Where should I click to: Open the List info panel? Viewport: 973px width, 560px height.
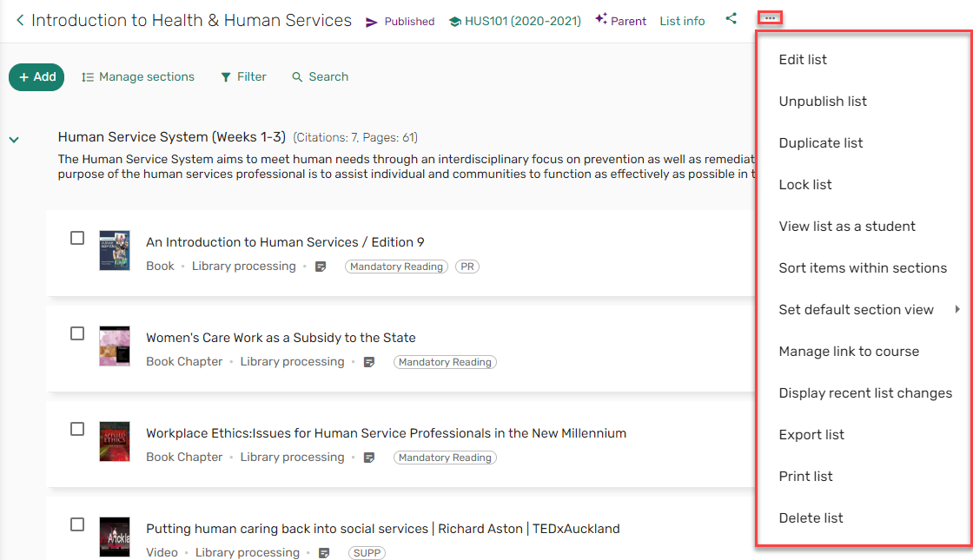coord(682,21)
